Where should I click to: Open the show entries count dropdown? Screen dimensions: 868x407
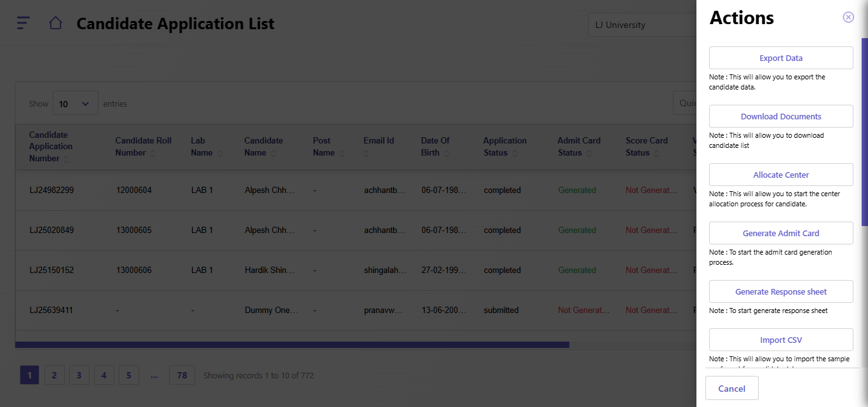coord(75,103)
